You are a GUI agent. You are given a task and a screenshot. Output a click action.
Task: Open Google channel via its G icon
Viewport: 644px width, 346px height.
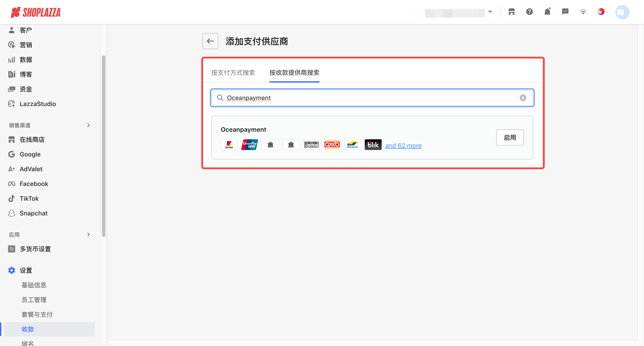click(12, 154)
